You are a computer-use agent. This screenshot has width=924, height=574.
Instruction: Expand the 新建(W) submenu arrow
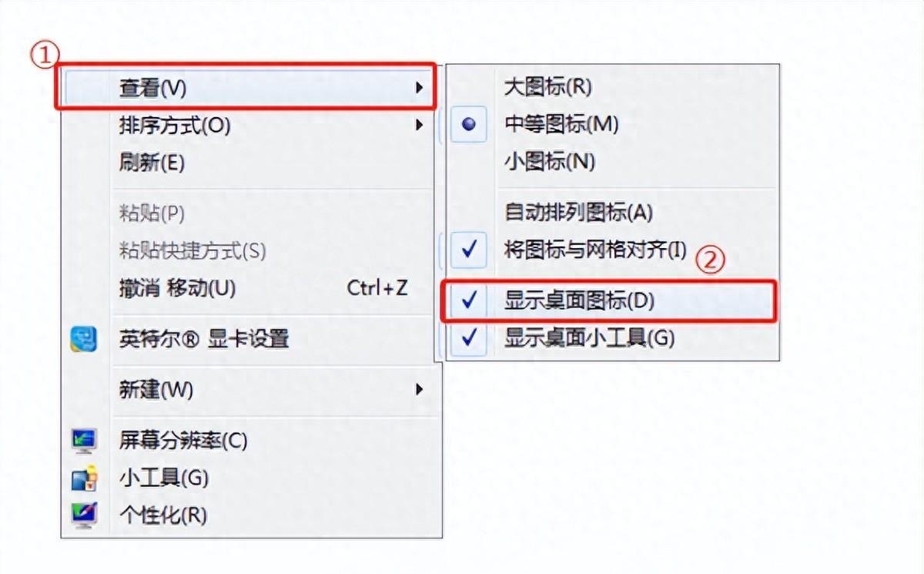pos(419,390)
